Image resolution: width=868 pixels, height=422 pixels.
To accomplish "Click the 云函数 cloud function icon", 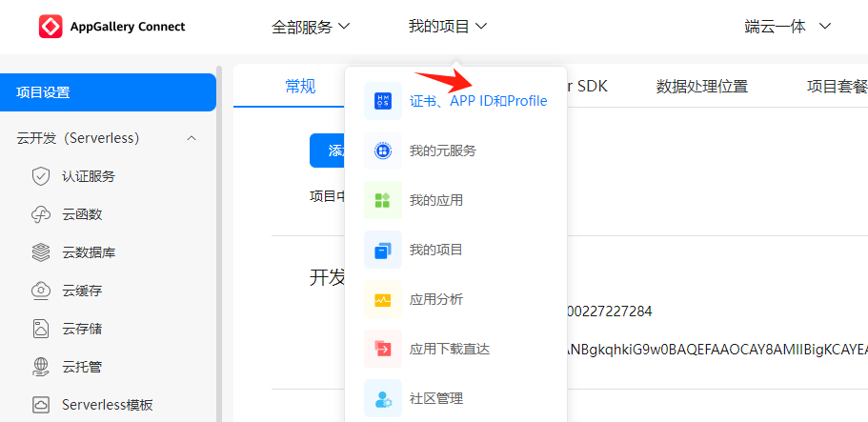I will point(41,215).
